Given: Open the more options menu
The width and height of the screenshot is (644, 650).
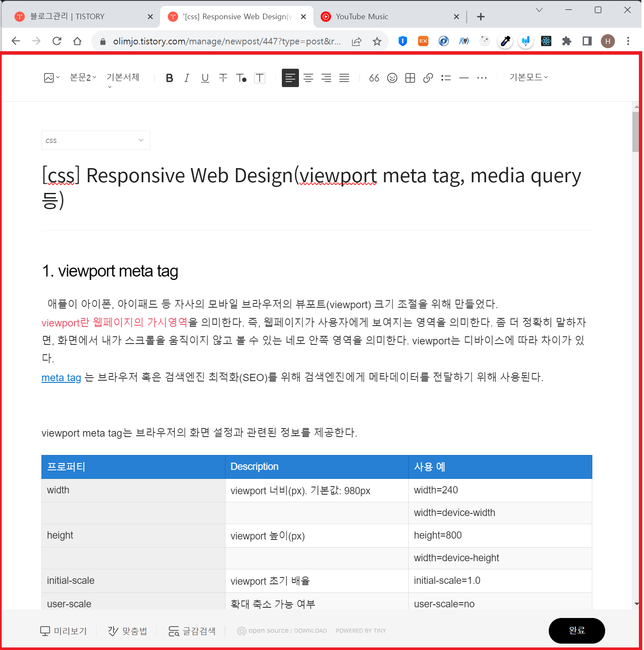Looking at the screenshot, I should (482, 78).
